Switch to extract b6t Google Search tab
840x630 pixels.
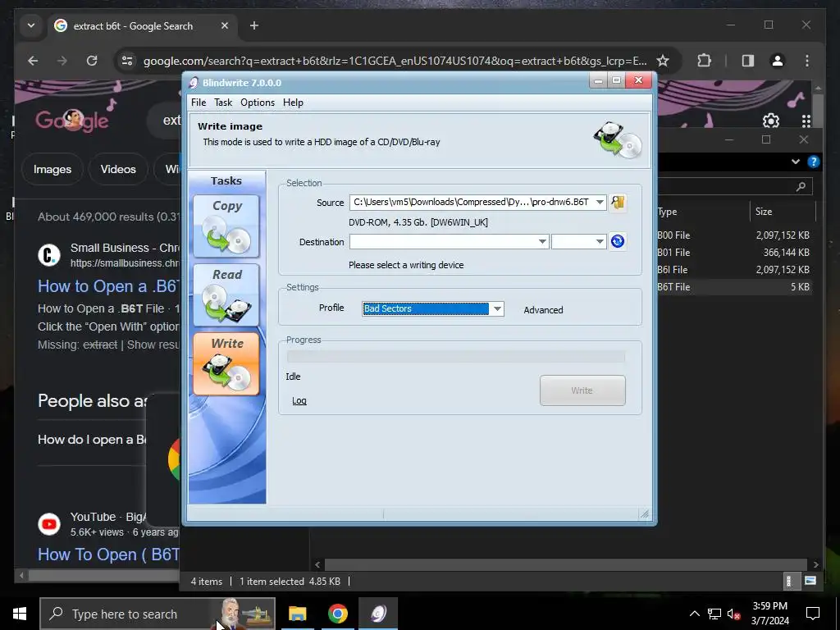point(141,25)
